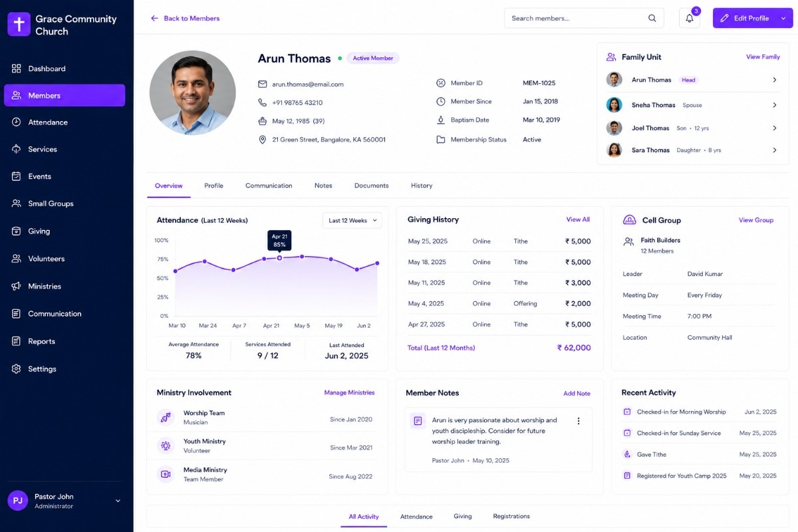Select the Registrations bottom tab
The width and height of the screenshot is (798, 532).
pos(511,517)
